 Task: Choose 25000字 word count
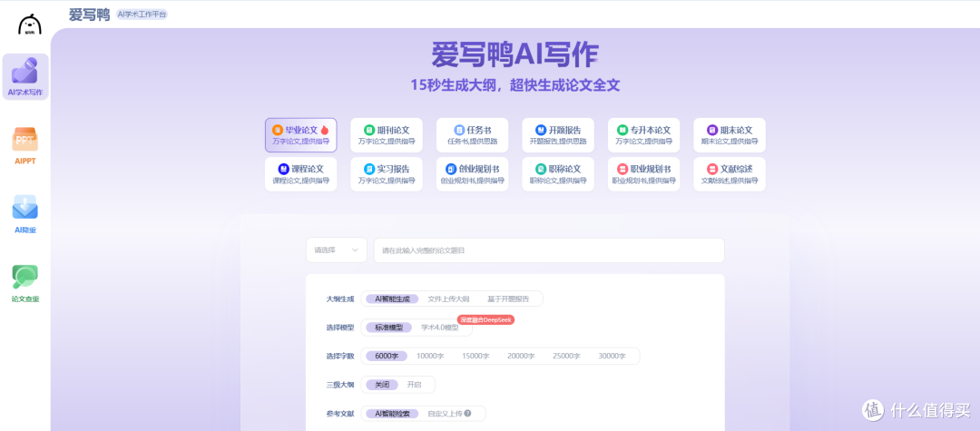(x=566, y=356)
